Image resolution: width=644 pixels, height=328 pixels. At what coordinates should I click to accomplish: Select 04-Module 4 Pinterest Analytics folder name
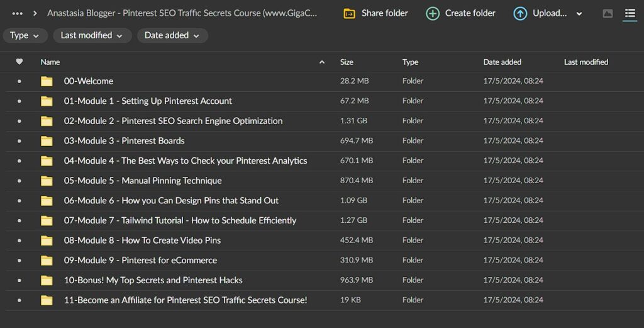[186, 161]
